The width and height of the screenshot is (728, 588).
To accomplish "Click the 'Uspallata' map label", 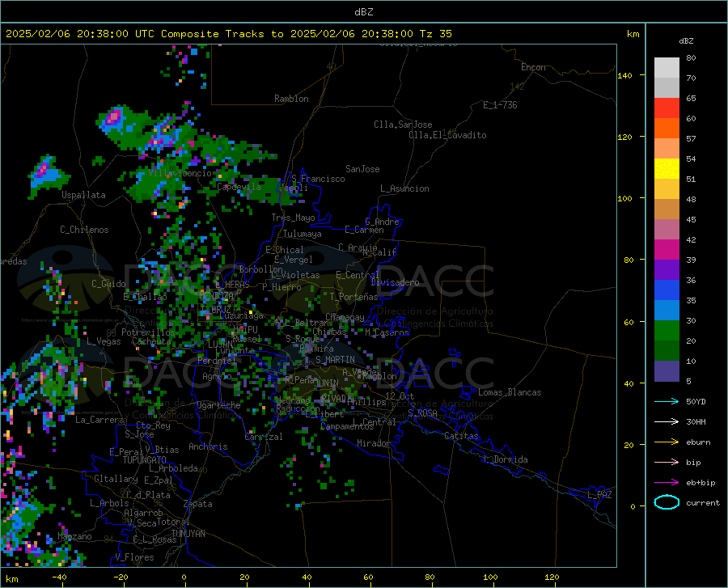I will [83, 195].
